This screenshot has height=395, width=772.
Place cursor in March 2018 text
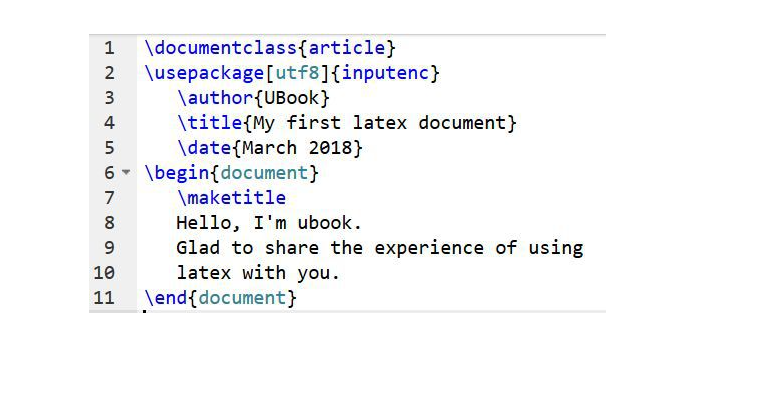click(x=297, y=148)
